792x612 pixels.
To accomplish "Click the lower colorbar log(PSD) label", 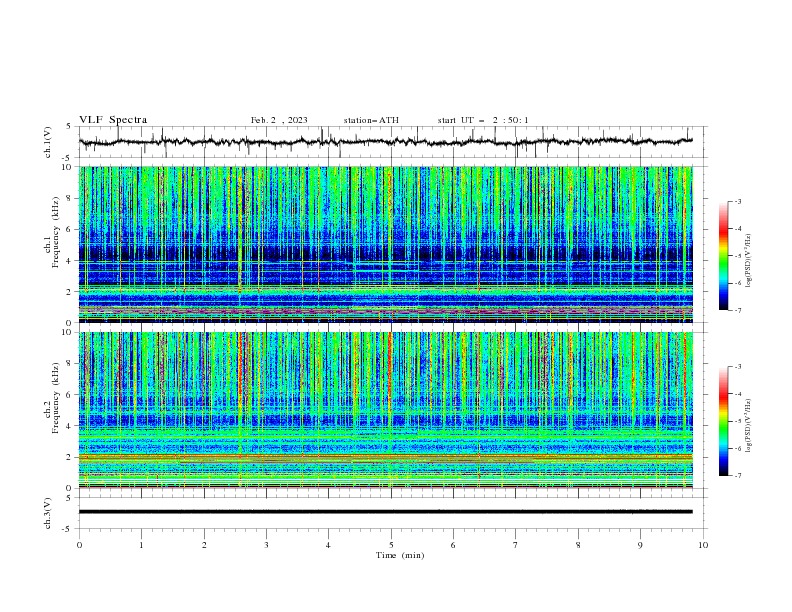I will (749, 426).
